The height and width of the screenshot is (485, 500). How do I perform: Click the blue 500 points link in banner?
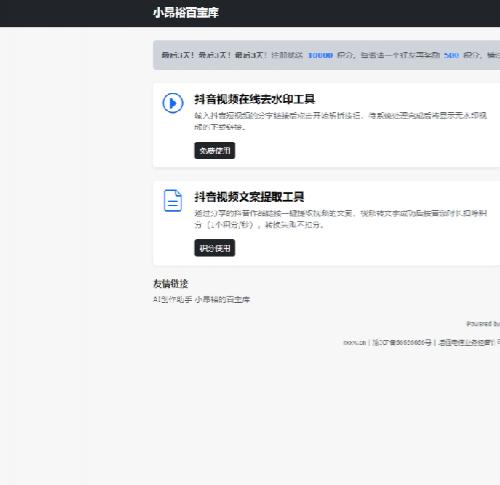pyautogui.click(x=451, y=55)
